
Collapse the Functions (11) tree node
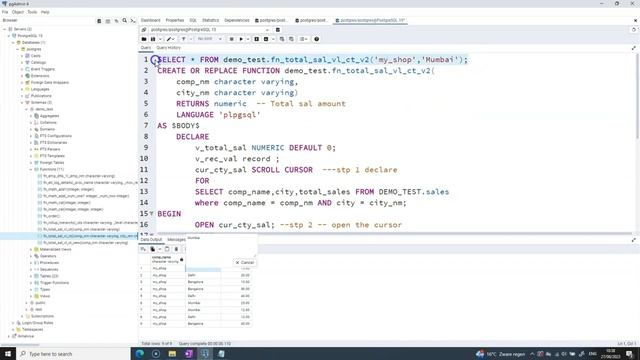point(31,169)
